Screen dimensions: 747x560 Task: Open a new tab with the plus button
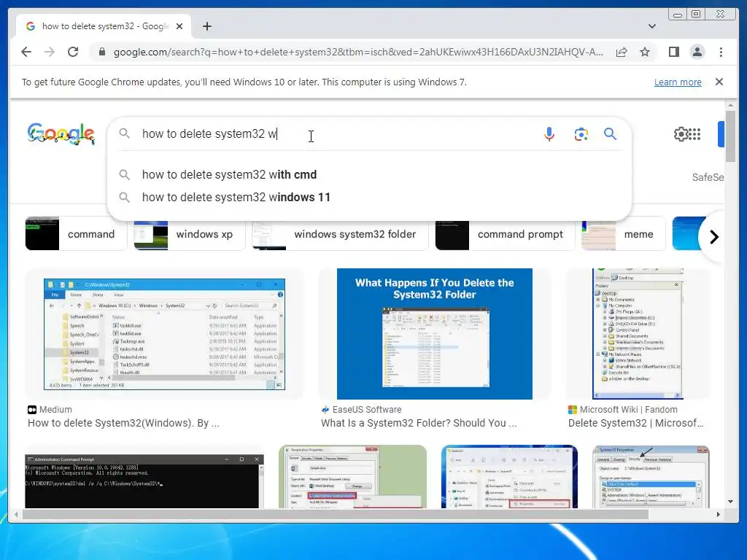(x=206, y=26)
